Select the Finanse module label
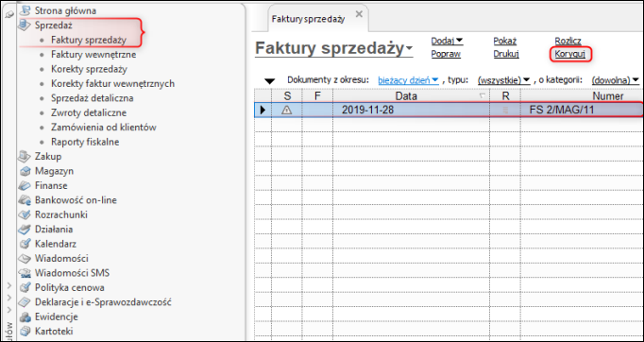The height and width of the screenshot is (342, 644). pos(51,185)
